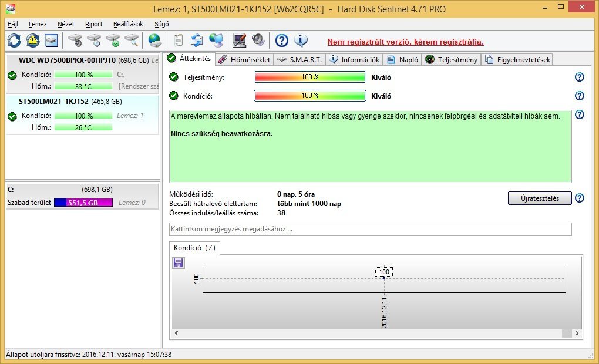599x364 pixels.
Task: Click the WDC disk Kondíció 100 % bar
Action: point(83,75)
